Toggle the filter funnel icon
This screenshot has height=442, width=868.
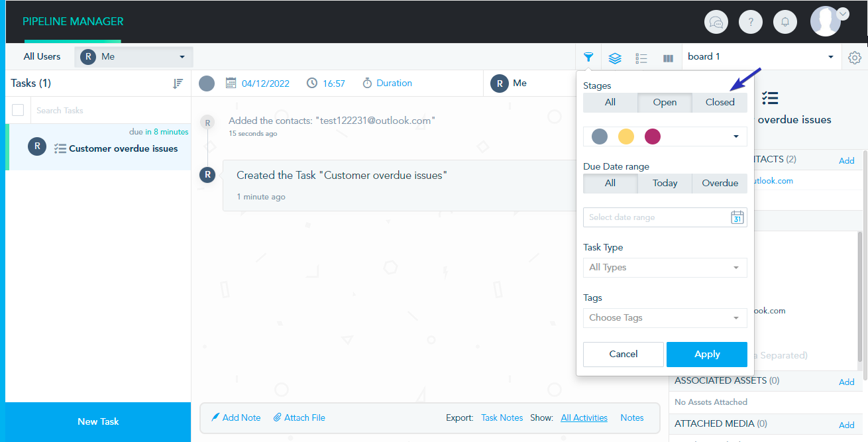(588, 57)
